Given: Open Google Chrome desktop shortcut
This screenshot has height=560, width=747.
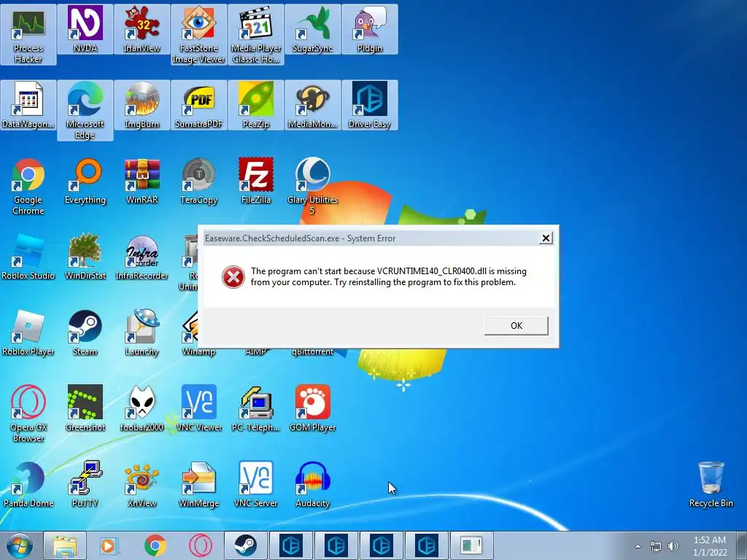Looking at the screenshot, I should (28, 186).
